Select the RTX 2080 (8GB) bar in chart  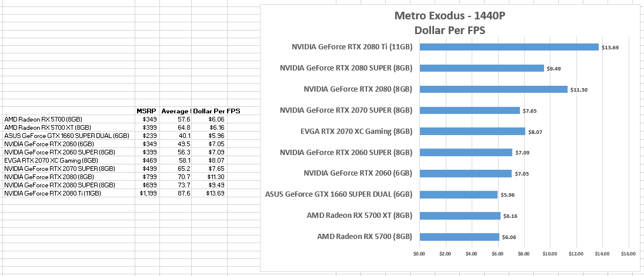pyautogui.click(x=493, y=89)
